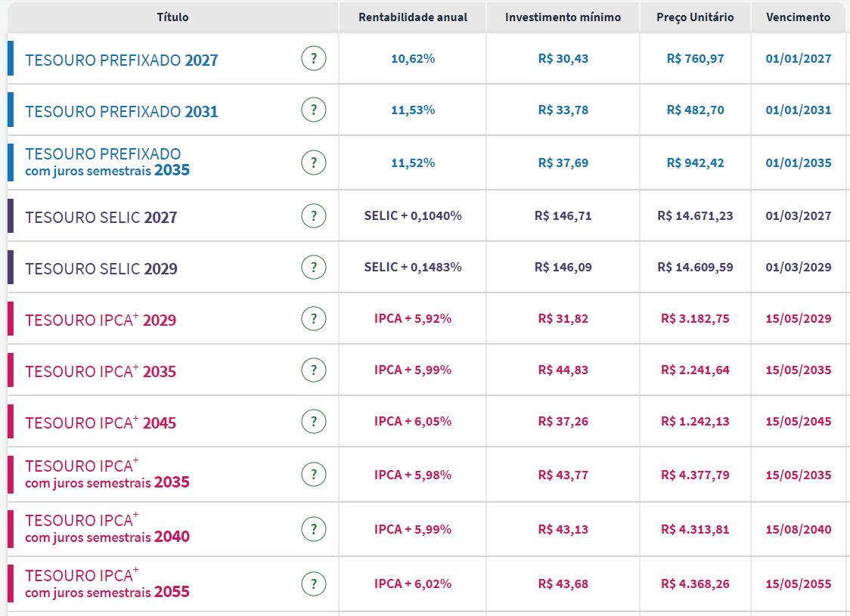Viewport: 850px width, 616px height.
Task: Click the Investimento mínimo column header
Action: pyautogui.click(x=563, y=17)
